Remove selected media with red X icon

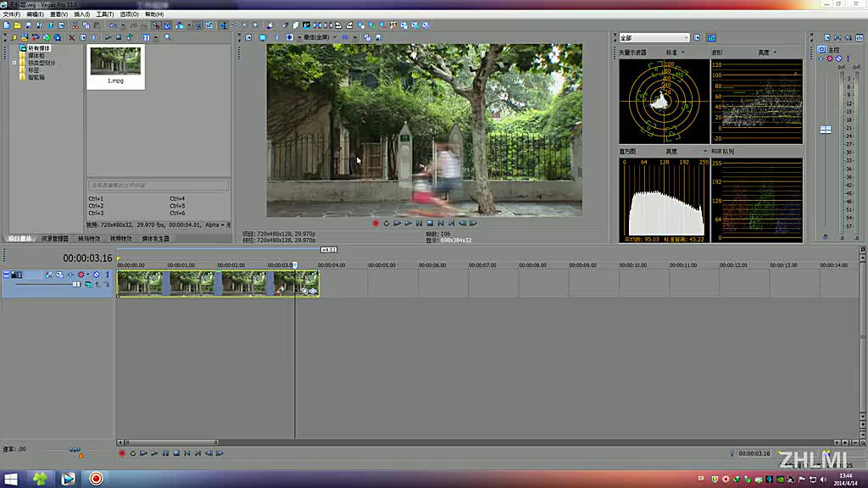coord(71,37)
